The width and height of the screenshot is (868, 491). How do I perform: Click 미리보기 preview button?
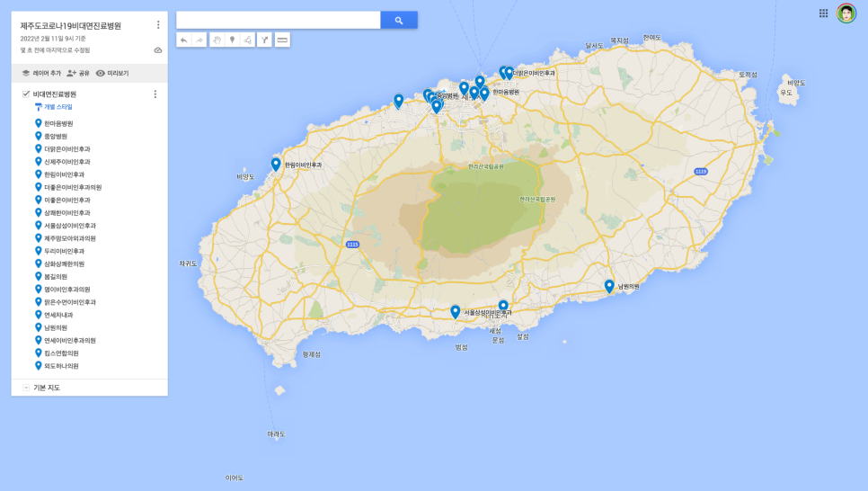coord(112,73)
